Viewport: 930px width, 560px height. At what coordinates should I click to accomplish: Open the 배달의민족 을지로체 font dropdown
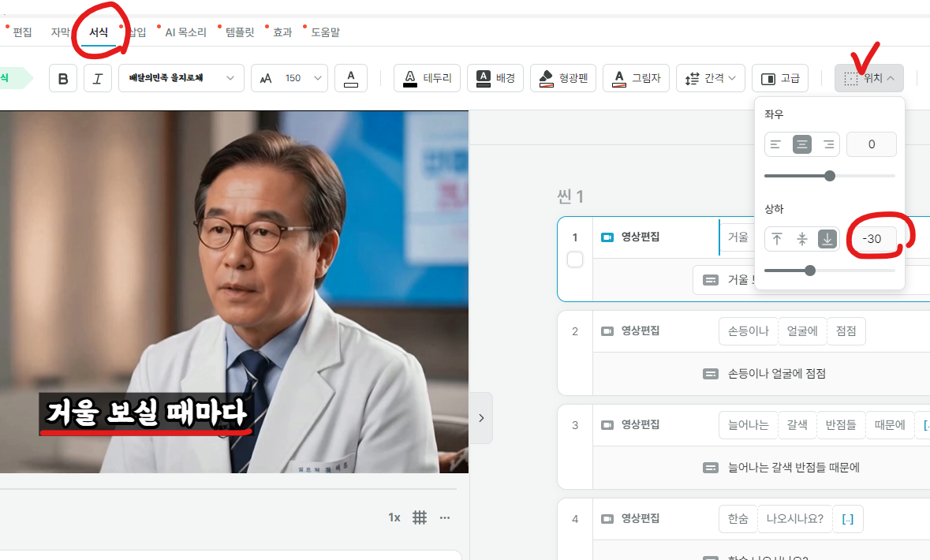181,77
